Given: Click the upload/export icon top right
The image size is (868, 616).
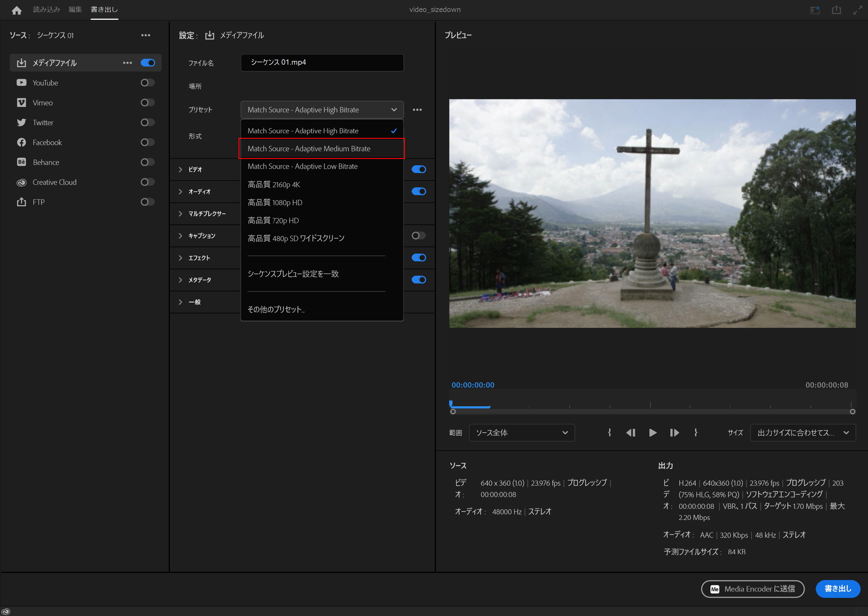Looking at the screenshot, I should pos(837,9).
